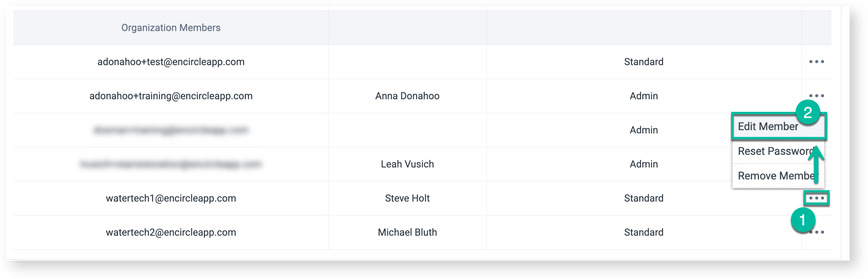This screenshot has width=868, height=279.
Task: Click the Steve Holt name cell
Action: (x=407, y=198)
